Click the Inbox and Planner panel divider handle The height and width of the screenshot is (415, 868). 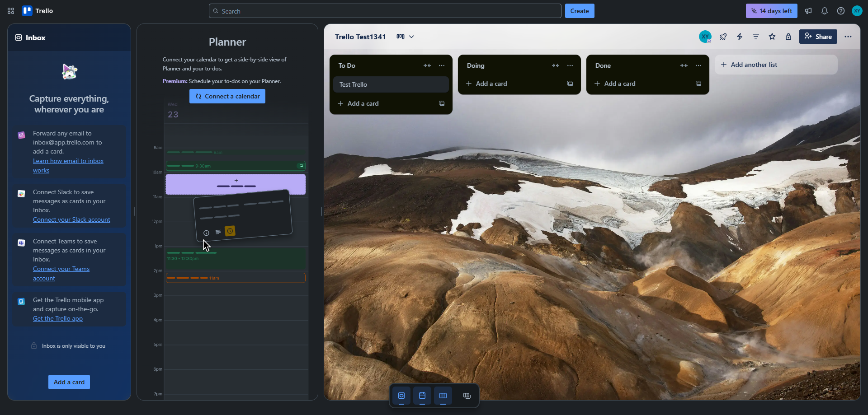coord(134,211)
